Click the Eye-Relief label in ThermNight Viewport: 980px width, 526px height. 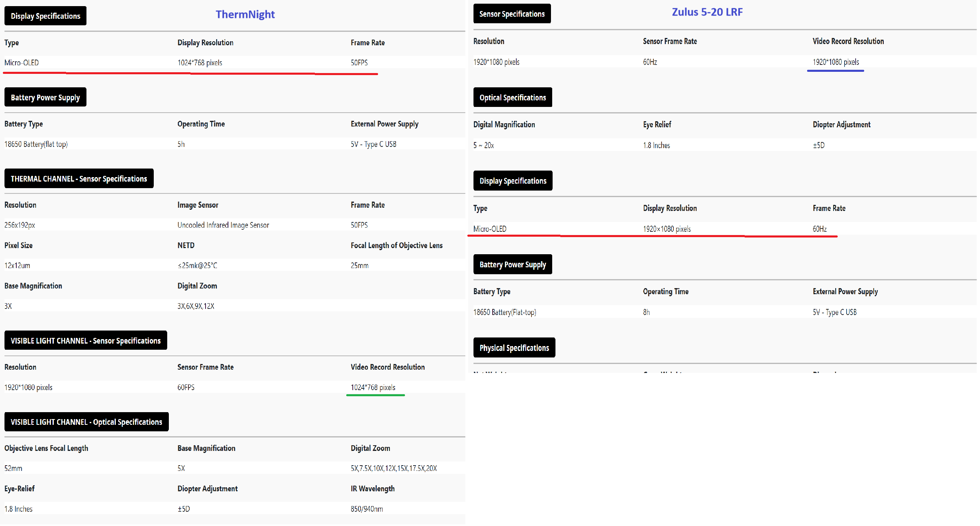tap(20, 488)
